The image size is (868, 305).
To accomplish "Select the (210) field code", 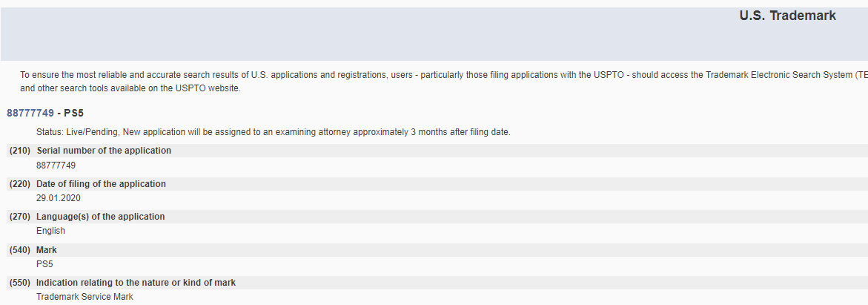I will 19,151.
